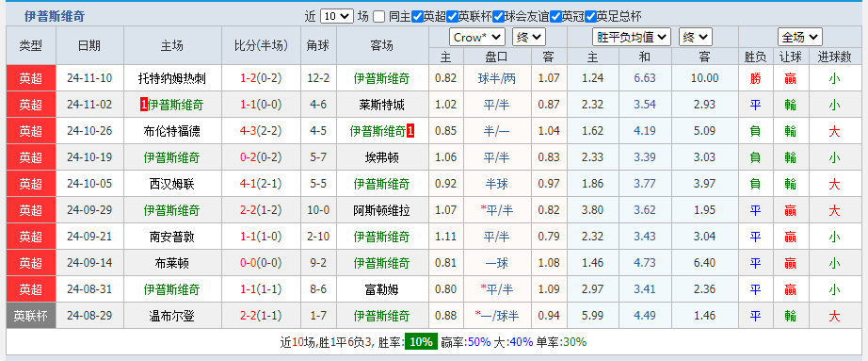The image size is (868, 361).
Task: Uncheck the 英足总杯 filter checkbox
Action: click(x=590, y=17)
